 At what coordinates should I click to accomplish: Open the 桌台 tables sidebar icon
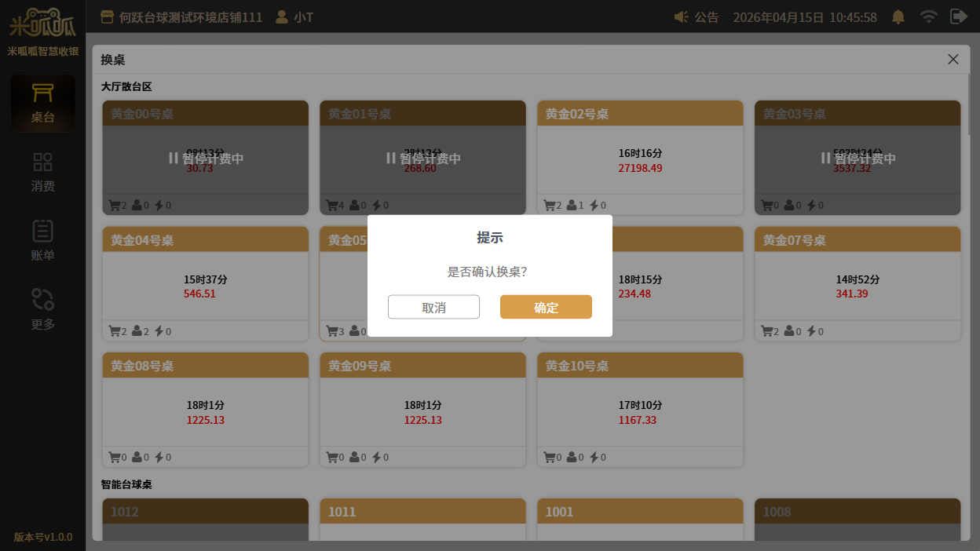[42, 104]
